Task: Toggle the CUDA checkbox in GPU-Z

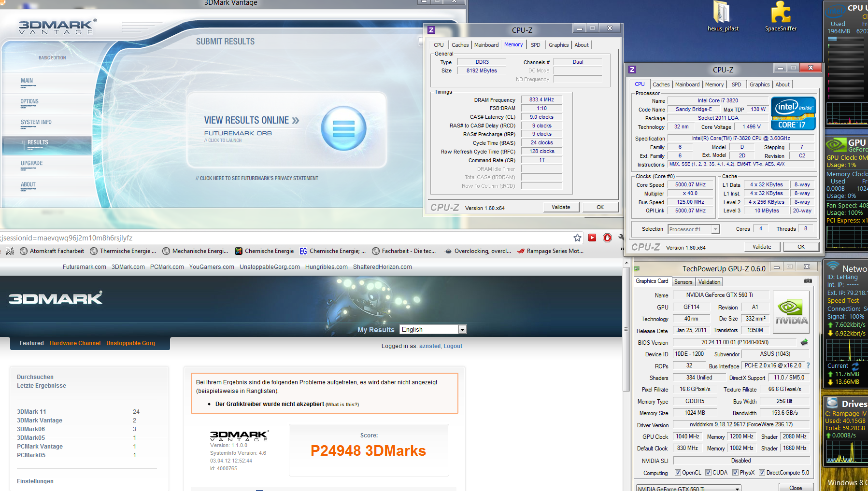Action: 708,473
